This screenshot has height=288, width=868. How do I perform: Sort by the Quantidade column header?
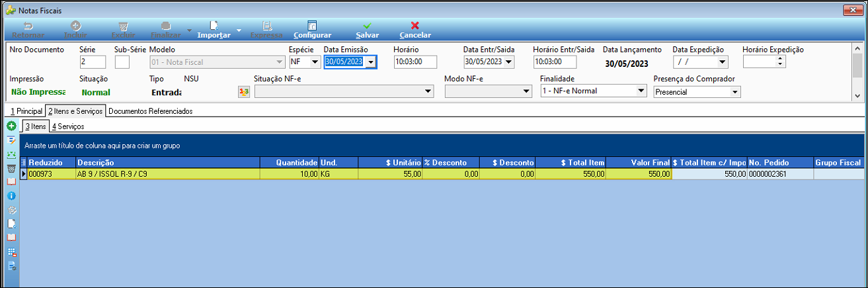pos(289,162)
